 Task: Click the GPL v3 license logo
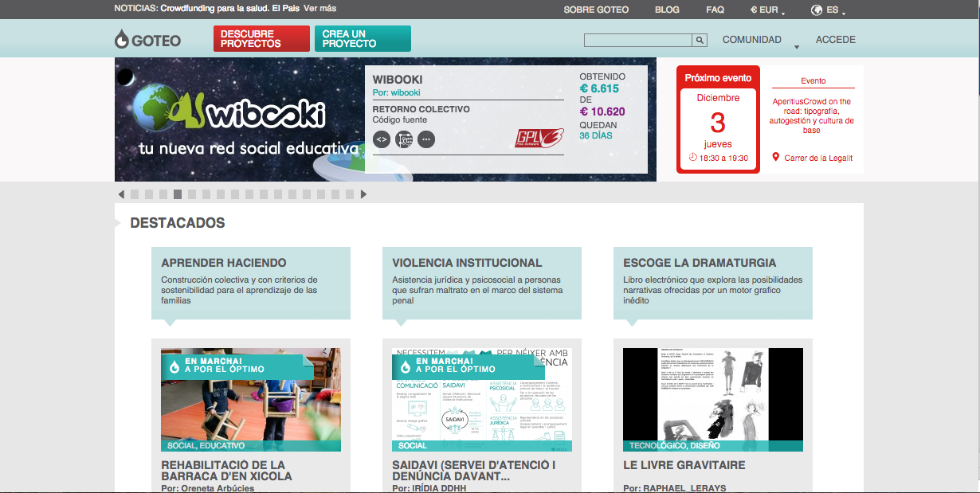539,138
